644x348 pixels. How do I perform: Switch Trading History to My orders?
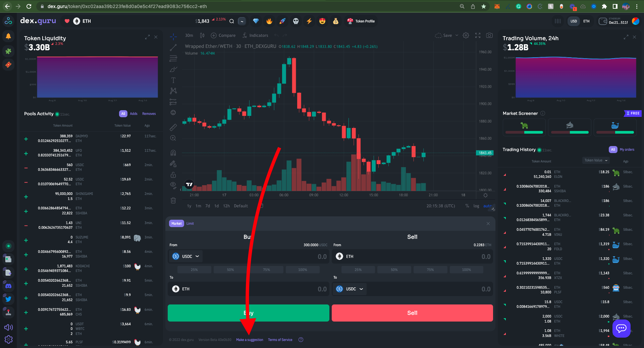tap(627, 150)
